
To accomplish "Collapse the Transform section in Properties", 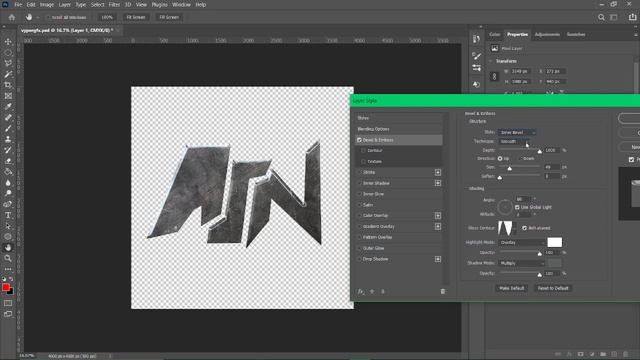I will [x=491, y=61].
